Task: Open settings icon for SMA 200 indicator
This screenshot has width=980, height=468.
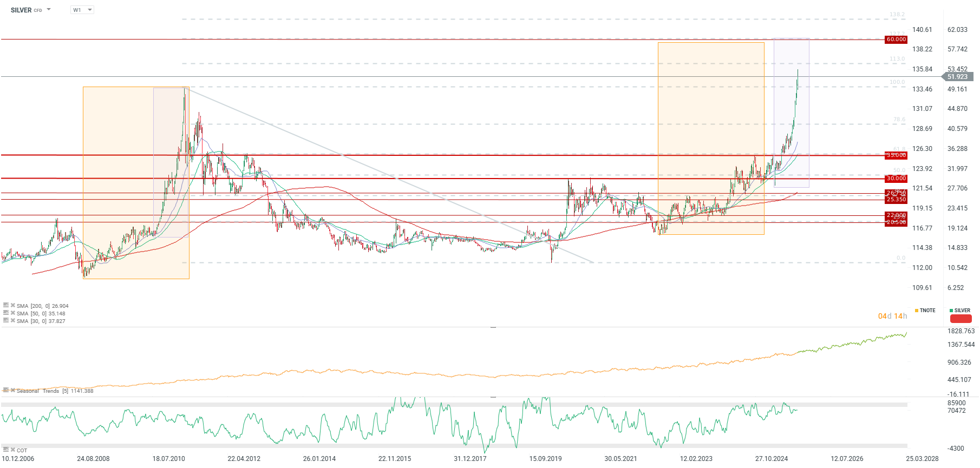Action: pos(6,305)
